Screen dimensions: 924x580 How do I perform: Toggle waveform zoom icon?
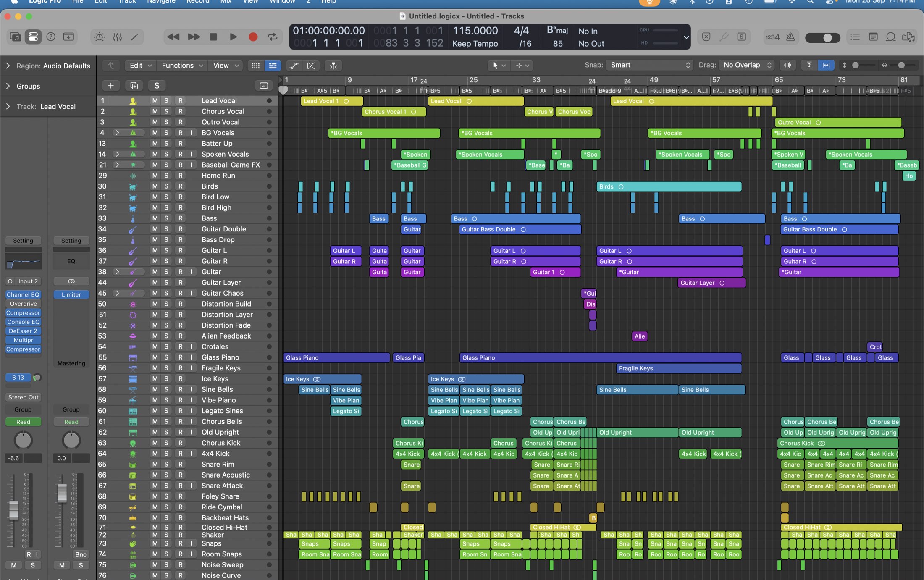[788, 65]
